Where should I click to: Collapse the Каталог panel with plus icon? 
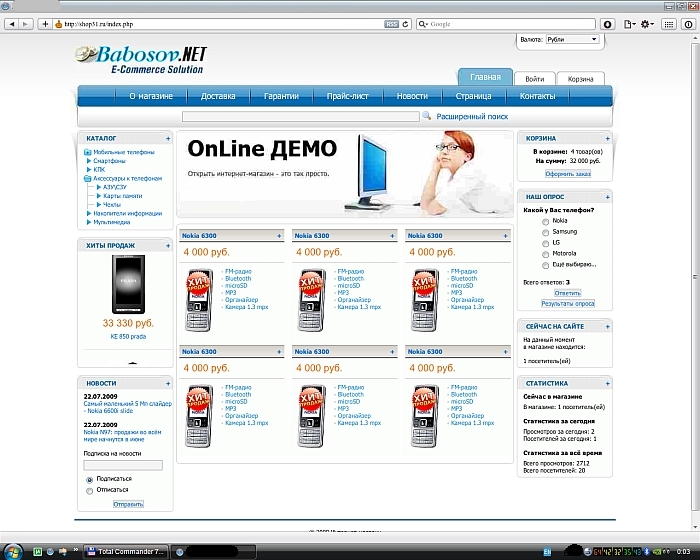168,139
